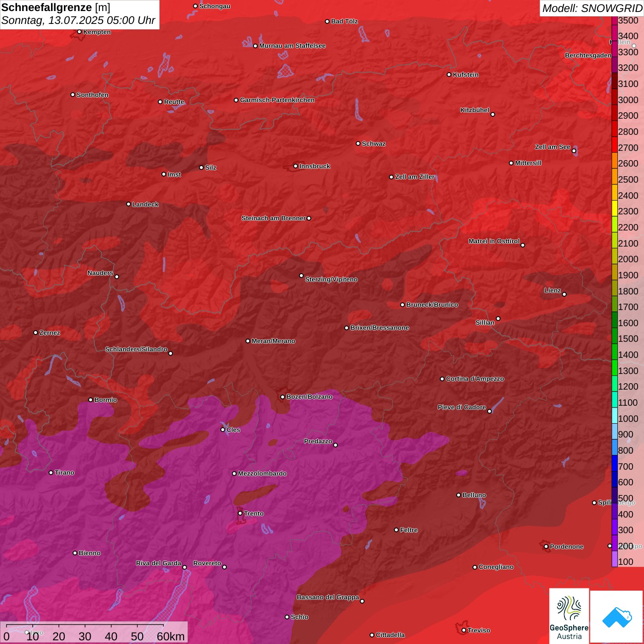Click the 'Trento' city label

coord(253,513)
